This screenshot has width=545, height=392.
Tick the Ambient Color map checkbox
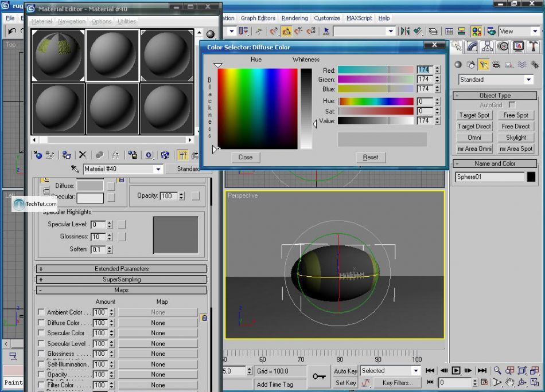(41, 312)
